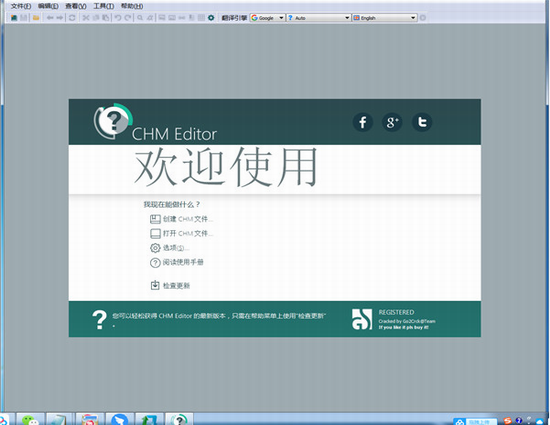Click the open folder toolbar icon
The height and width of the screenshot is (425, 550).
pyautogui.click(x=36, y=18)
